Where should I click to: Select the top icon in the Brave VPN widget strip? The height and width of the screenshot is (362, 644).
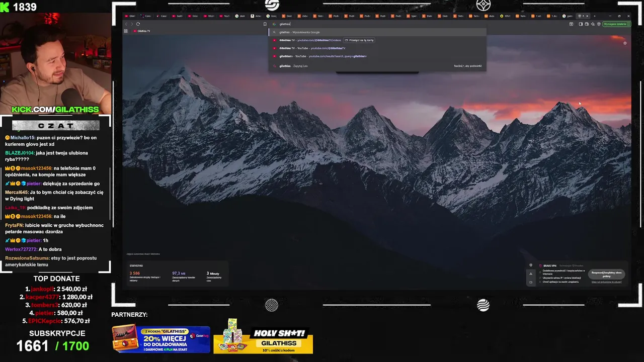point(531,265)
